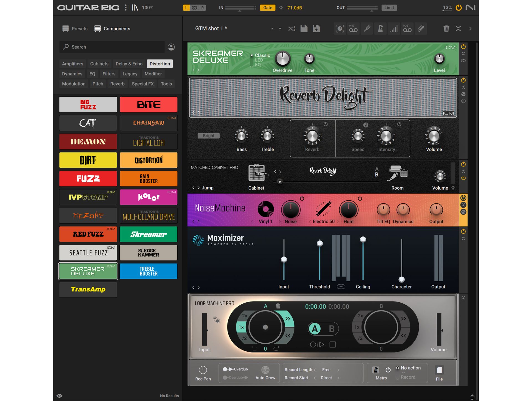
Task: Toggle the POST tapedeck toolbar icon
Action: click(407, 29)
